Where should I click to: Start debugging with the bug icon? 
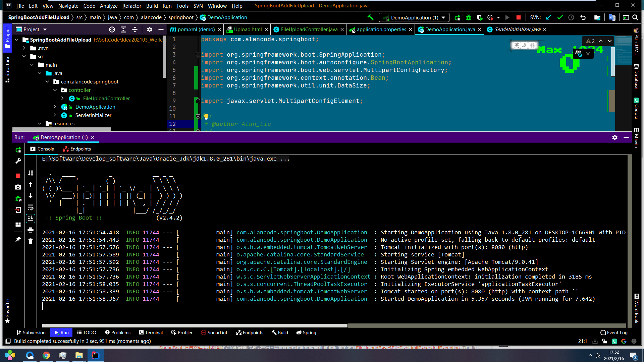[469, 17]
